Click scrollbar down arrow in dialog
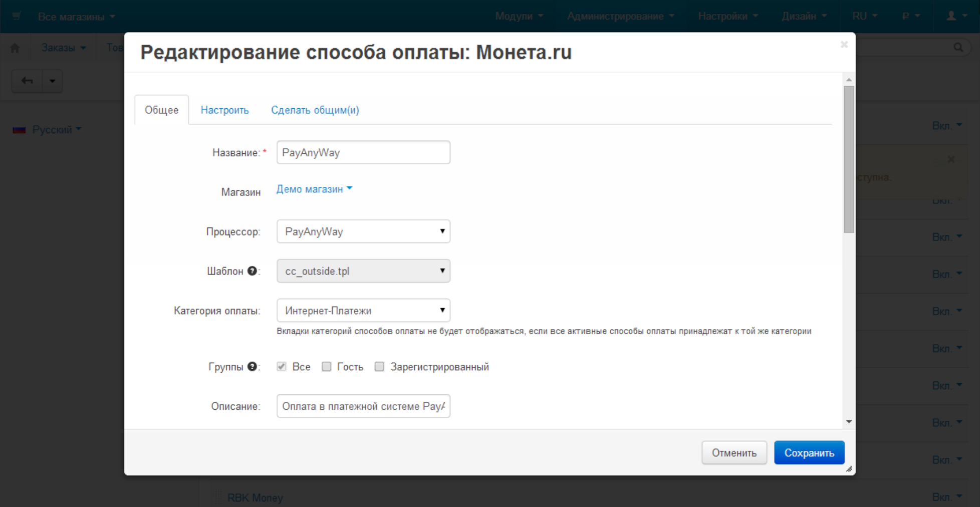 tap(849, 422)
